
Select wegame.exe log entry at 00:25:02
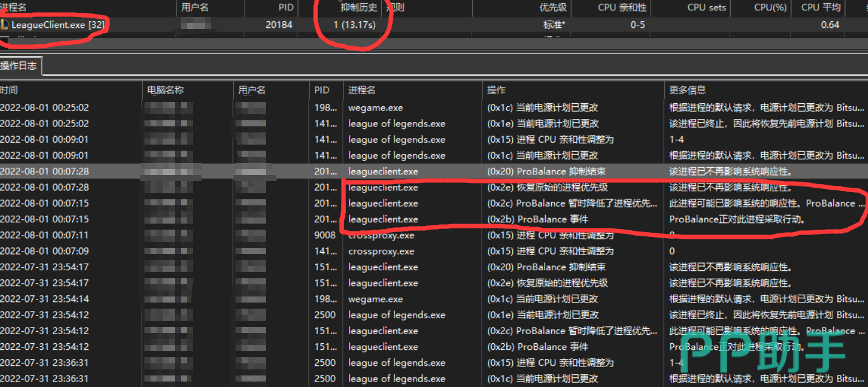(375, 108)
